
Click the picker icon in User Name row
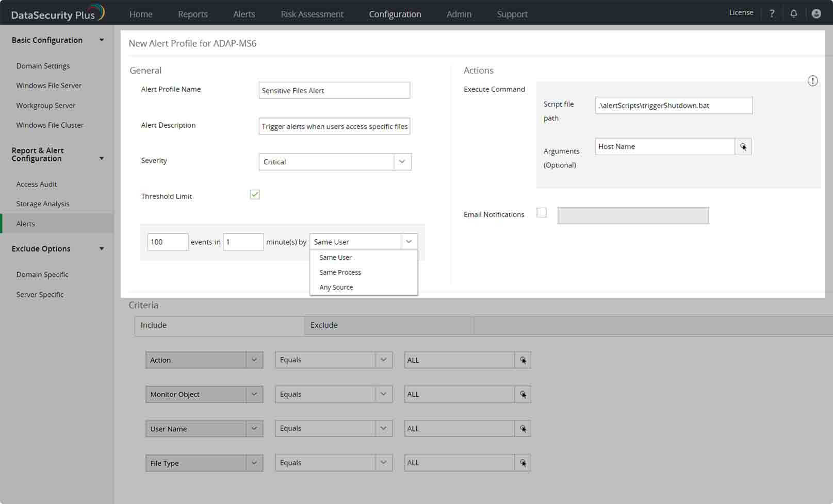(522, 429)
